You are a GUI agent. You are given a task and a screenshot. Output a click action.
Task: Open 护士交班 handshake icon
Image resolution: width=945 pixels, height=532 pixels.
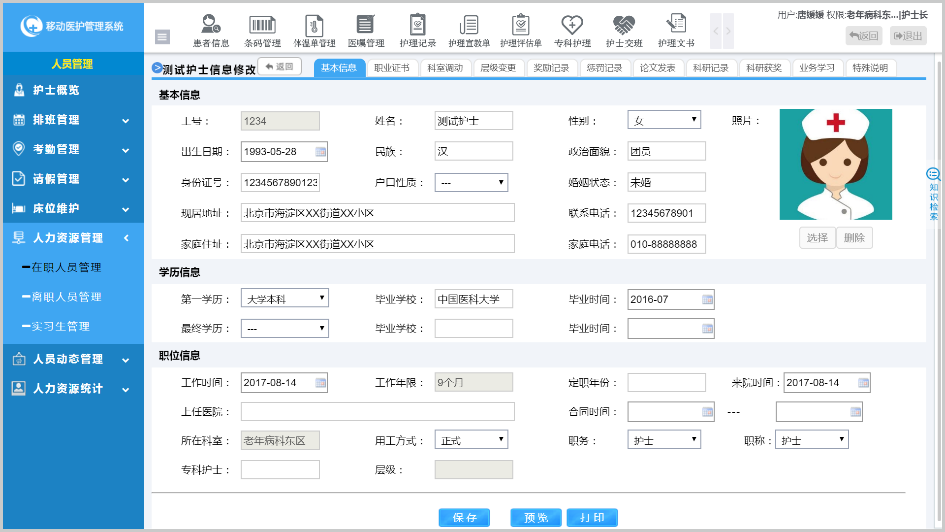tap(624, 30)
